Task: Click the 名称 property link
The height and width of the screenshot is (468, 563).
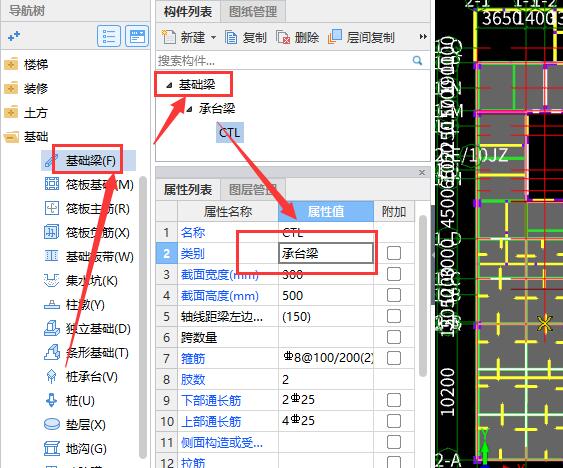Action: click(193, 233)
